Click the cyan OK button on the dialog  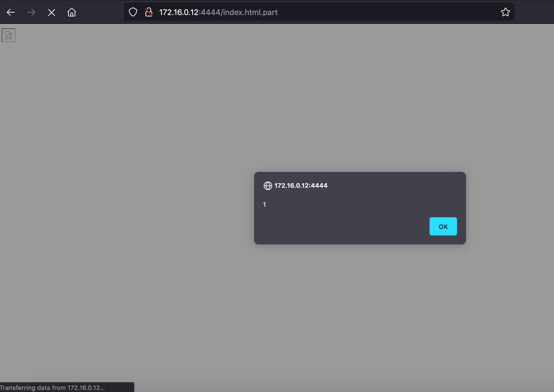tap(443, 226)
